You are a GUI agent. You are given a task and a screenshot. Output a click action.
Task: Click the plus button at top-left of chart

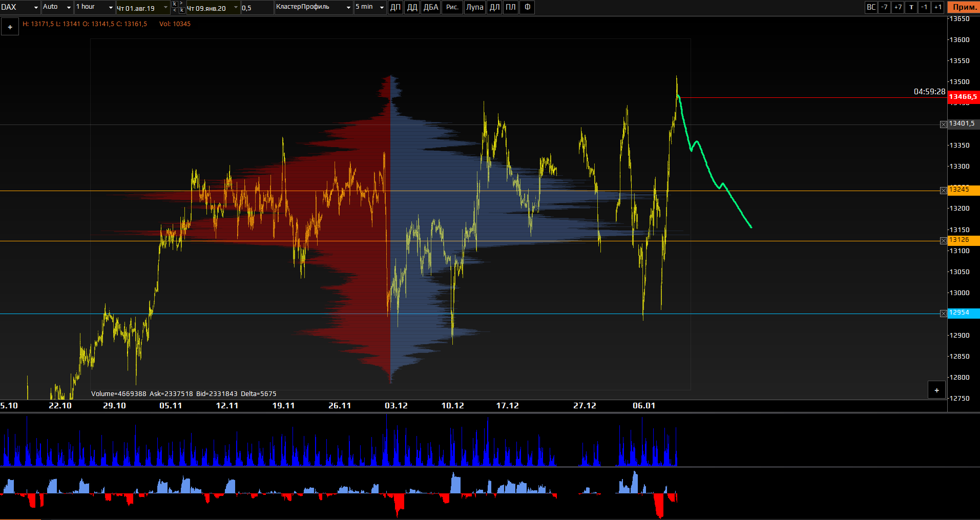click(x=10, y=27)
